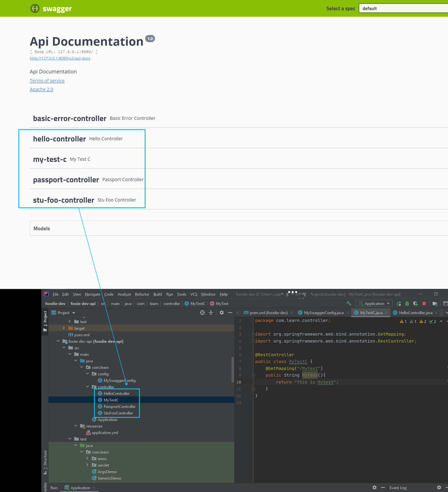Run Application with coverage (shield icon)
This screenshot has width=448, height=492.
415,304
